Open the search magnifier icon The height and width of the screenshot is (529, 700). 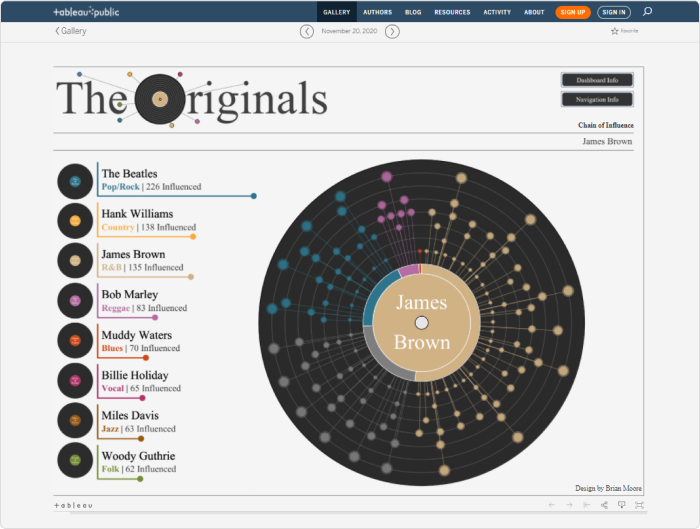(x=647, y=12)
